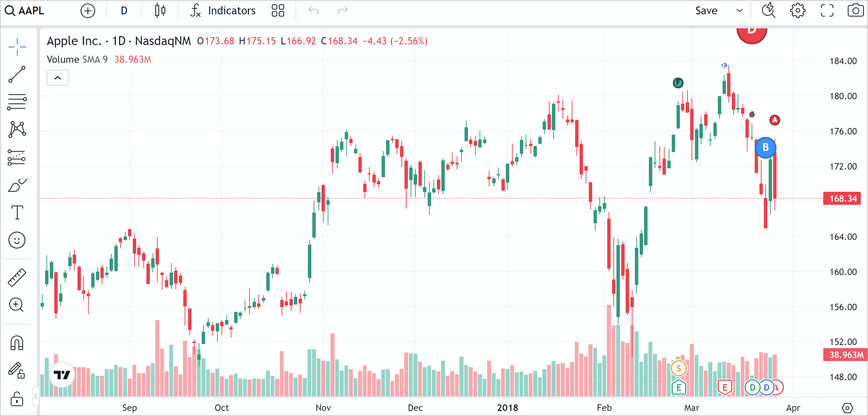Click the 168.34 price label on axis

click(x=843, y=198)
